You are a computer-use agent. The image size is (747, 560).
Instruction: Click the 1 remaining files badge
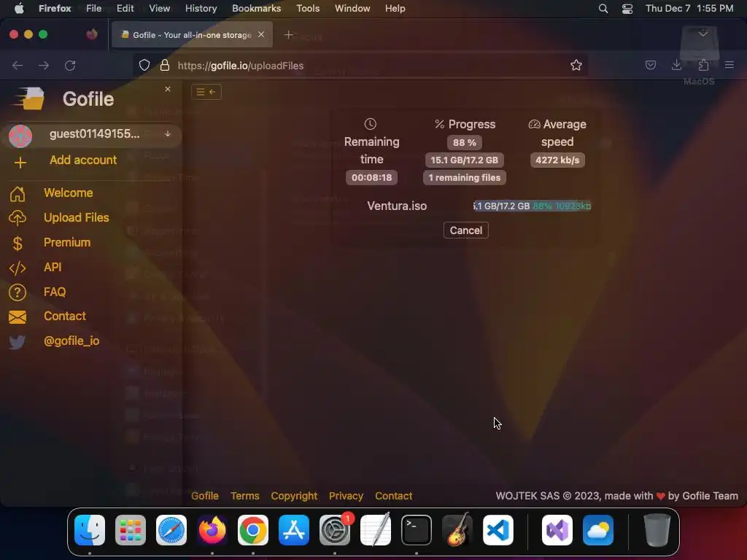pos(465,178)
